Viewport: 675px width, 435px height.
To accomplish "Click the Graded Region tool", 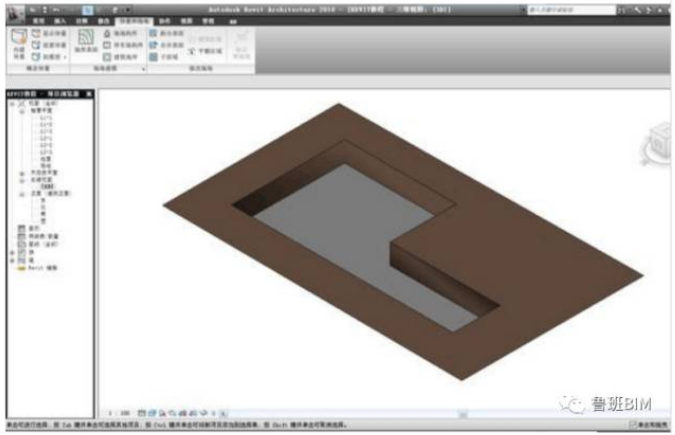I will point(205,51).
